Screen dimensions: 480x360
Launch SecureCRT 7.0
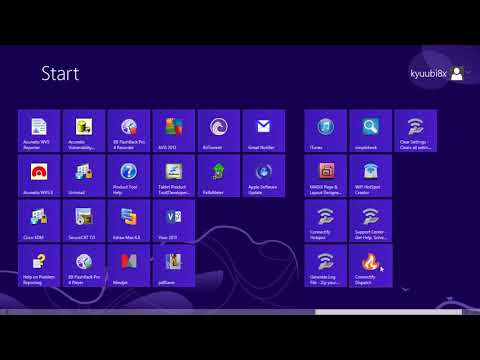click(x=84, y=221)
